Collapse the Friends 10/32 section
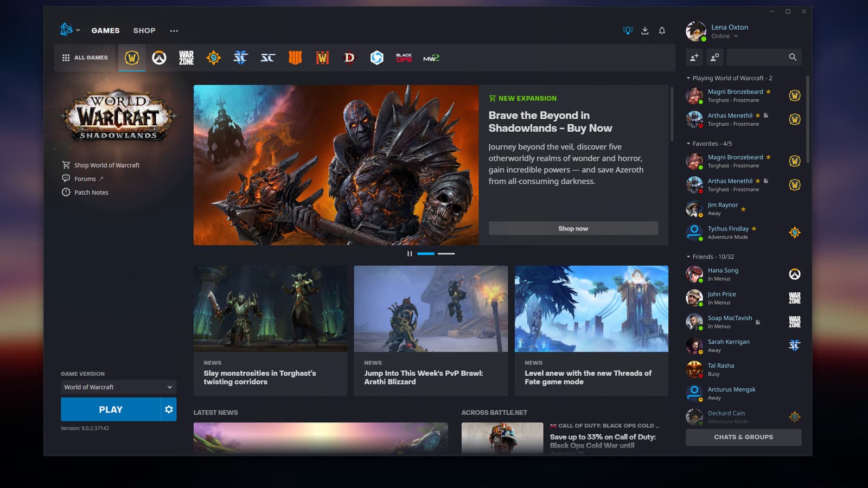 coord(710,257)
